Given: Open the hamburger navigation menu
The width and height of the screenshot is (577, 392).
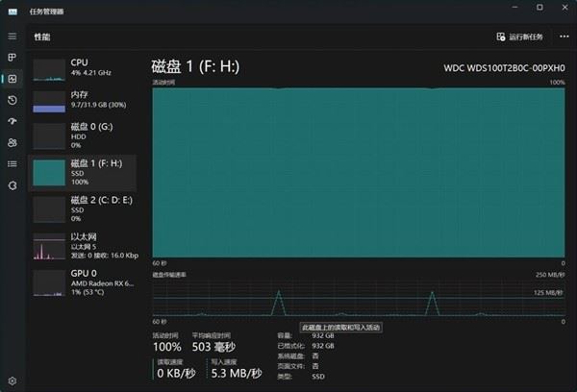Looking at the screenshot, I should (x=13, y=37).
